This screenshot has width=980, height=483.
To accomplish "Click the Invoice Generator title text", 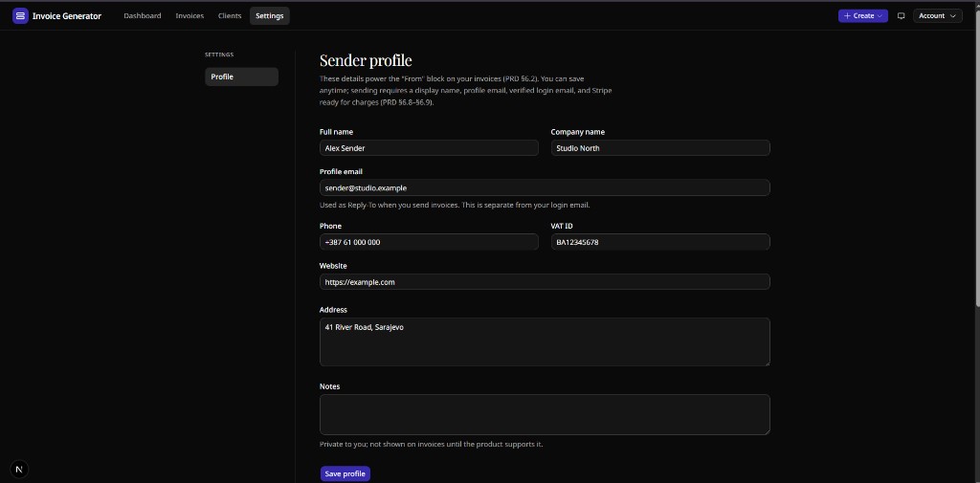I will pyautogui.click(x=67, y=16).
